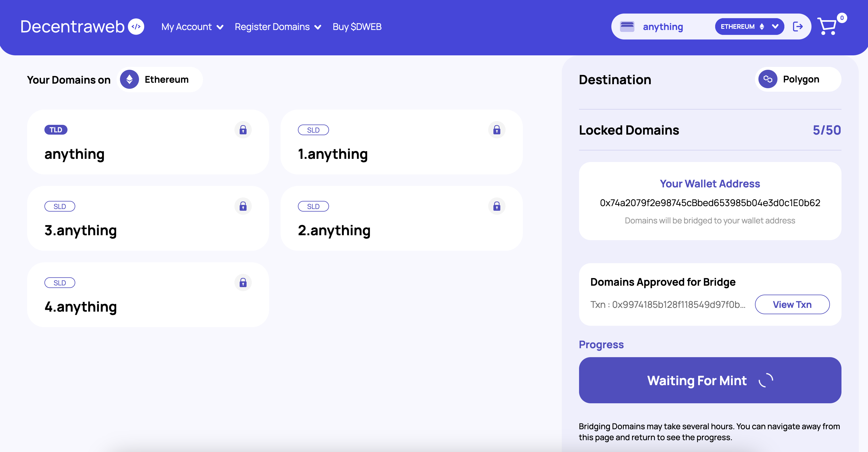
Task: Select the Ethereum source chain pill
Action: 160,80
